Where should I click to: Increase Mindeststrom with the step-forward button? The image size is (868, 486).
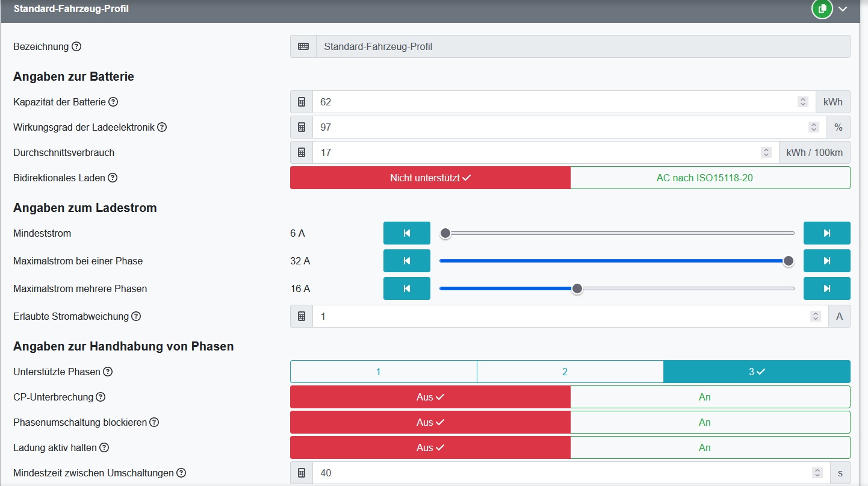tap(827, 233)
